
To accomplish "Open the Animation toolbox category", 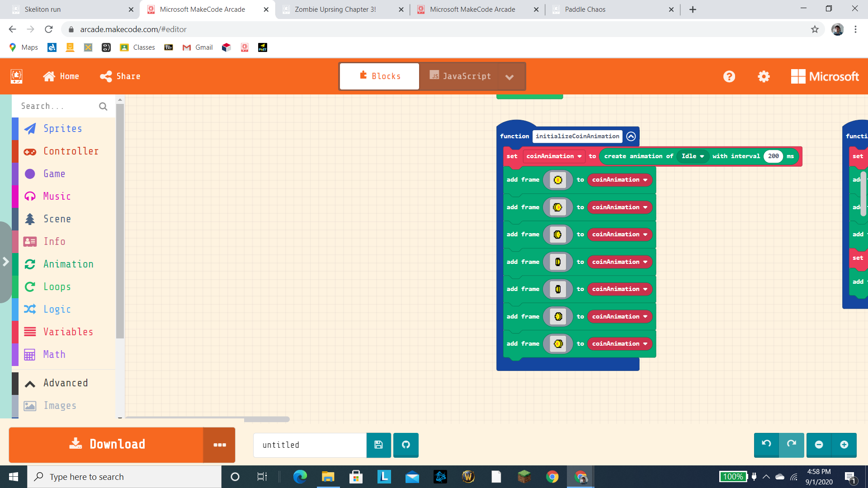I will pos(68,264).
